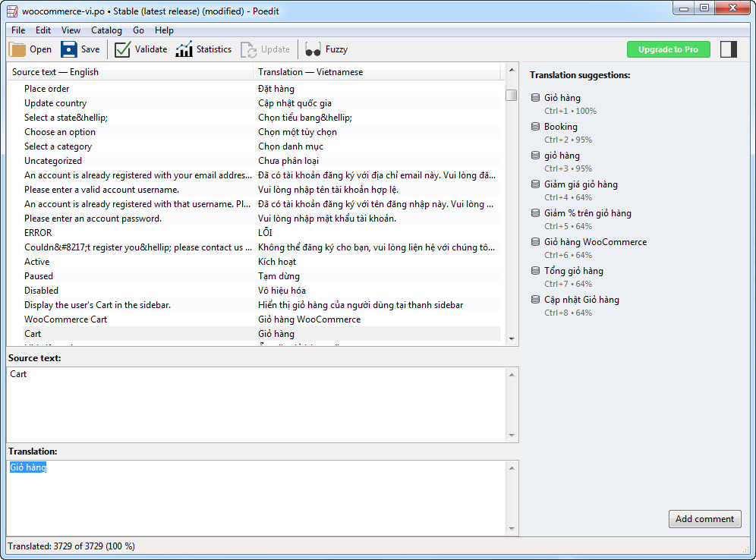
Task: Open the Go menu
Action: (x=138, y=30)
